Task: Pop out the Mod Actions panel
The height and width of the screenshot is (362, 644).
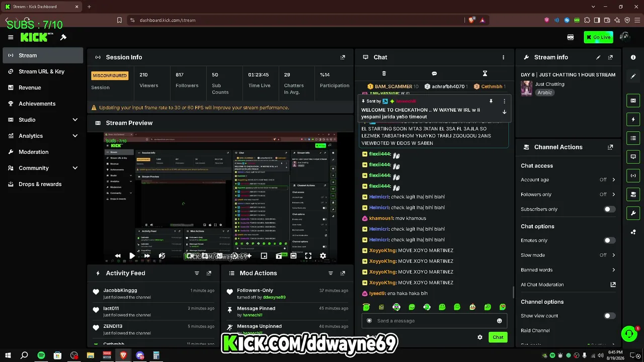Action: click(x=343, y=273)
